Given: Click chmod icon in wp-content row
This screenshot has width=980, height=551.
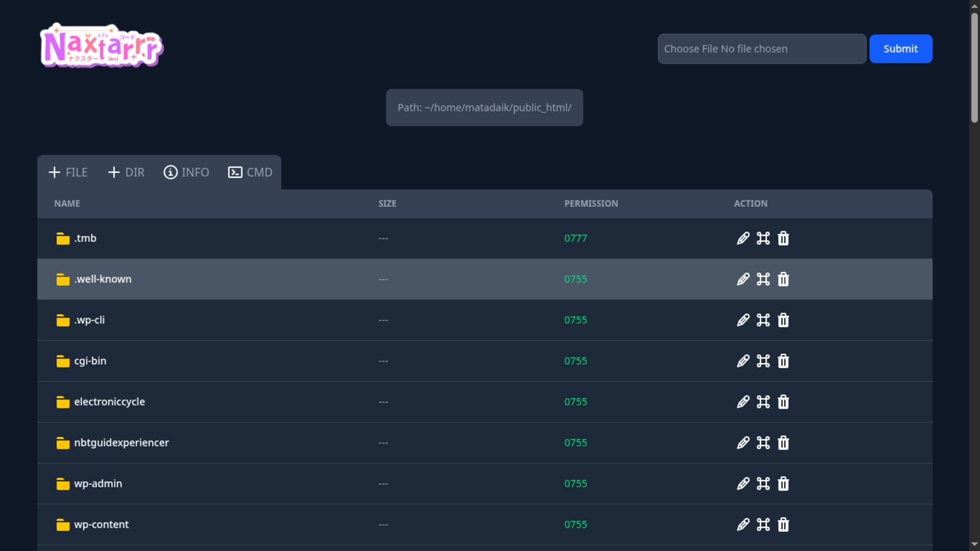Looking at the screenshot, I should point(763,524).
